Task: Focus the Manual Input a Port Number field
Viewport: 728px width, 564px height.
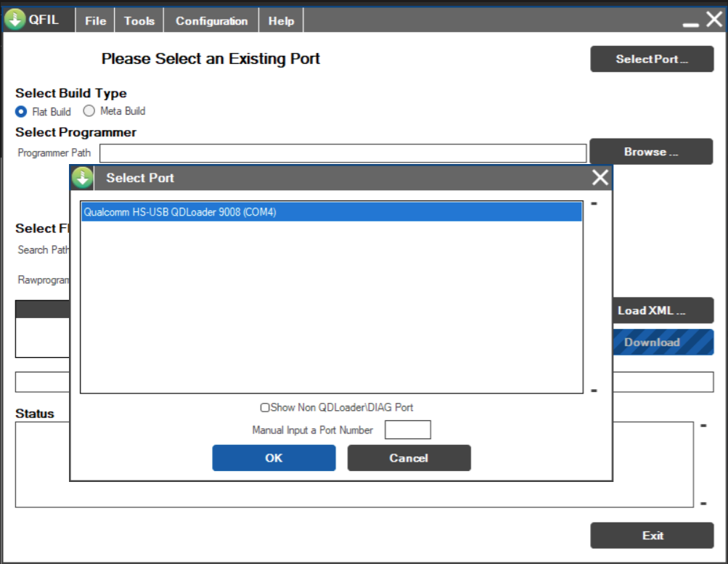Action: (408, 430)
